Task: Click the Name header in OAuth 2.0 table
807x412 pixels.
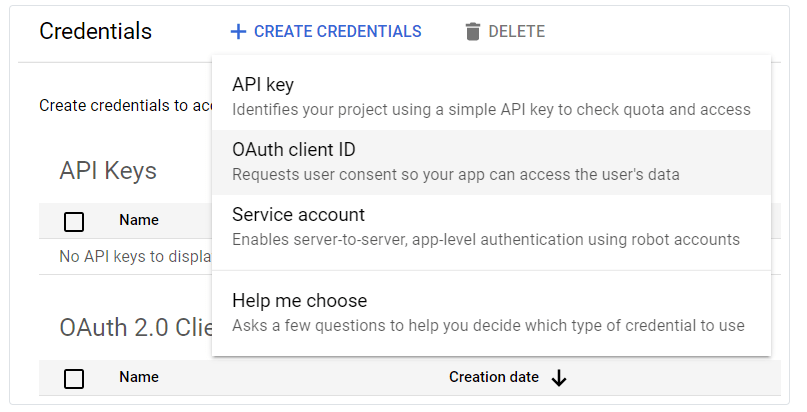Action: coord(139,377)
